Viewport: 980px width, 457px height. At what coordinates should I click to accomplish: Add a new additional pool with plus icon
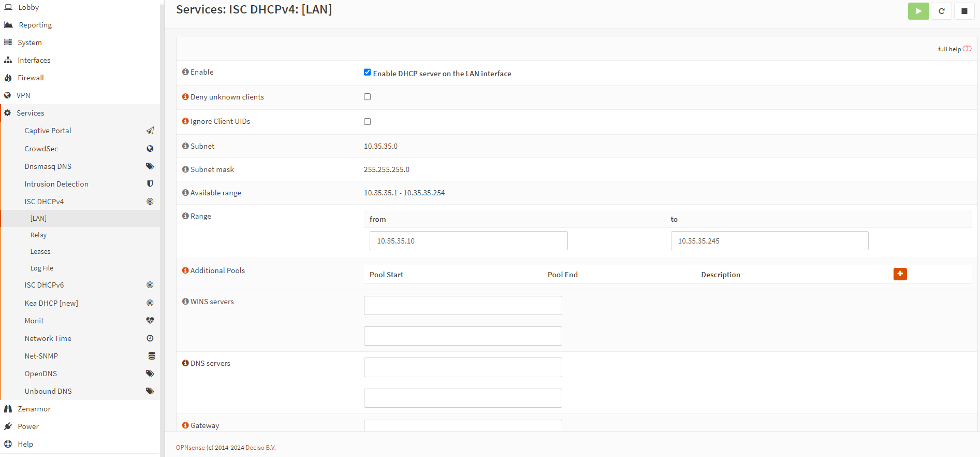pos(900,274)
